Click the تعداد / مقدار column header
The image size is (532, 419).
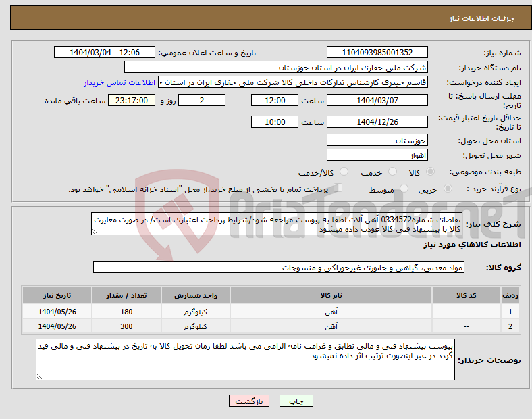[x=126, y=295]
